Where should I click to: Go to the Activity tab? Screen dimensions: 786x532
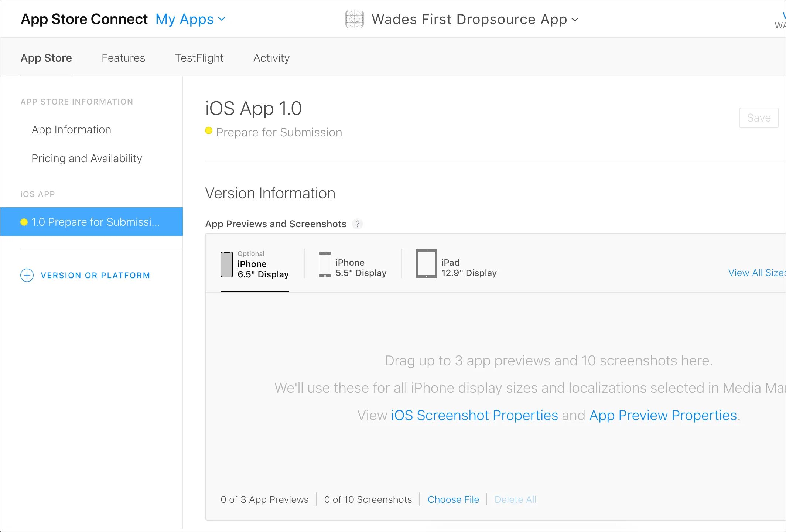coord(271,58)
